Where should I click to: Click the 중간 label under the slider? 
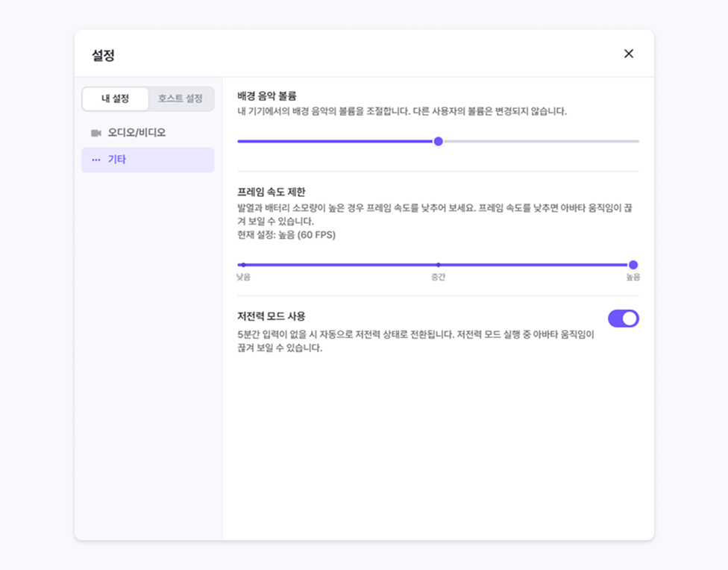[438, 278]
